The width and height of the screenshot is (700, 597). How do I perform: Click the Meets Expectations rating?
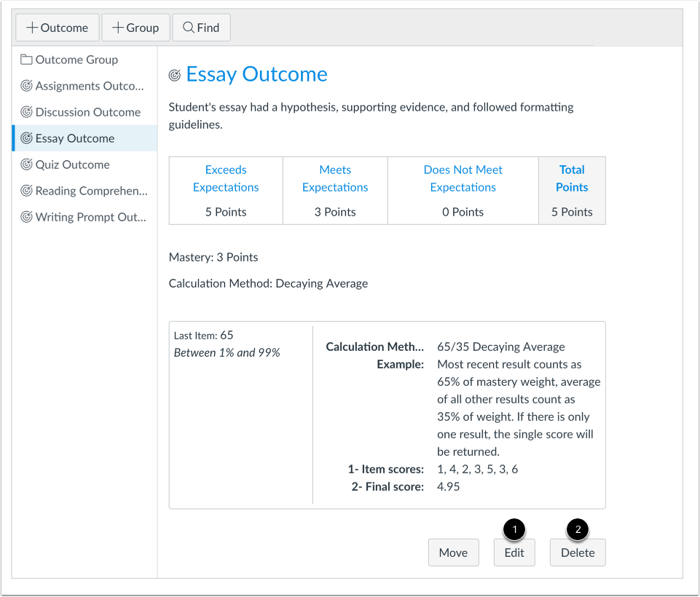click(335, 178)
